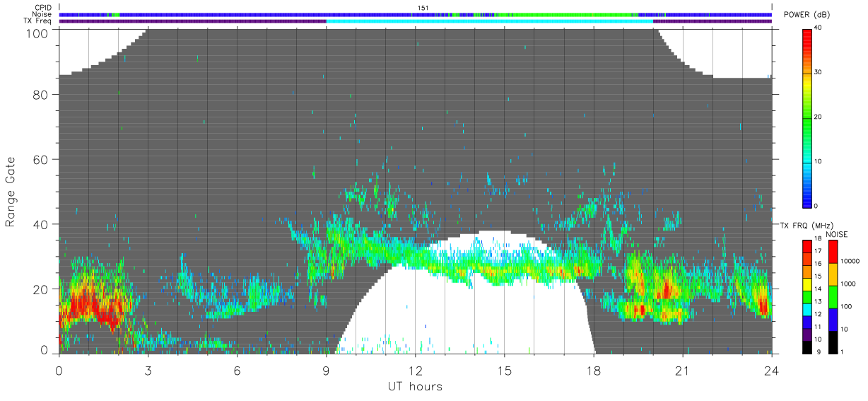Click the y-axis tick label '60'
Image resolution: width=868 pixels, height=401 pixels.
coord(42,160)
